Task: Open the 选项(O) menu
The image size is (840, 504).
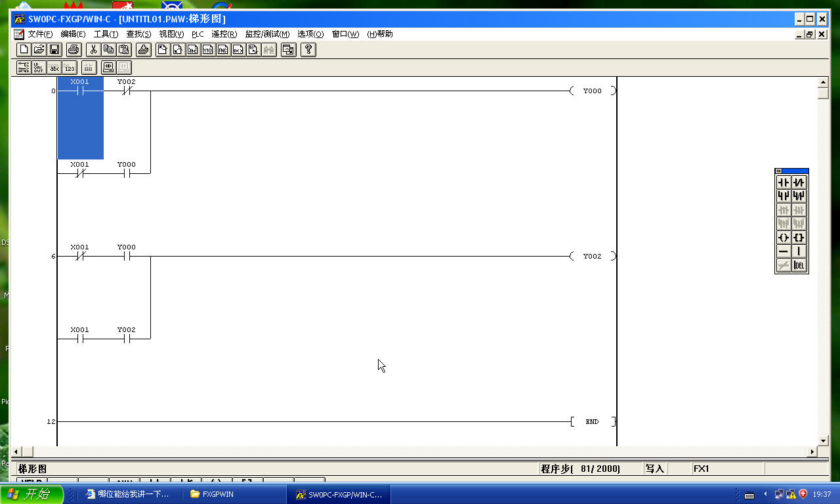Action: (310, 34)
